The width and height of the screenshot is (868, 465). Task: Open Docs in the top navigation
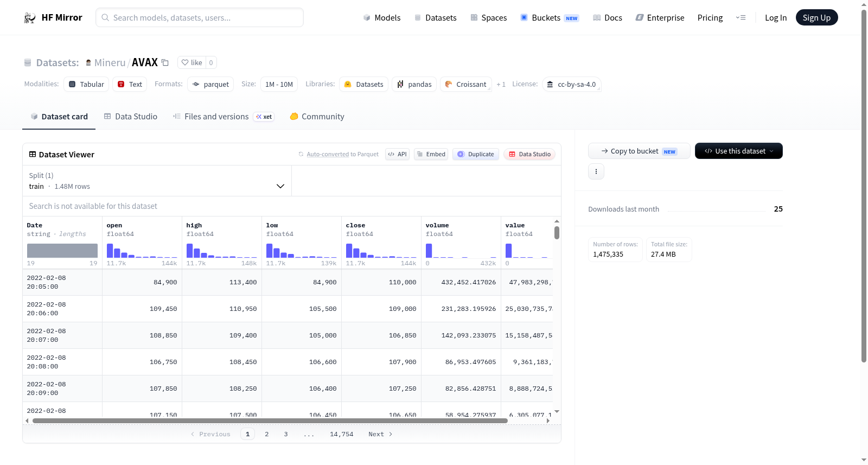607,18
